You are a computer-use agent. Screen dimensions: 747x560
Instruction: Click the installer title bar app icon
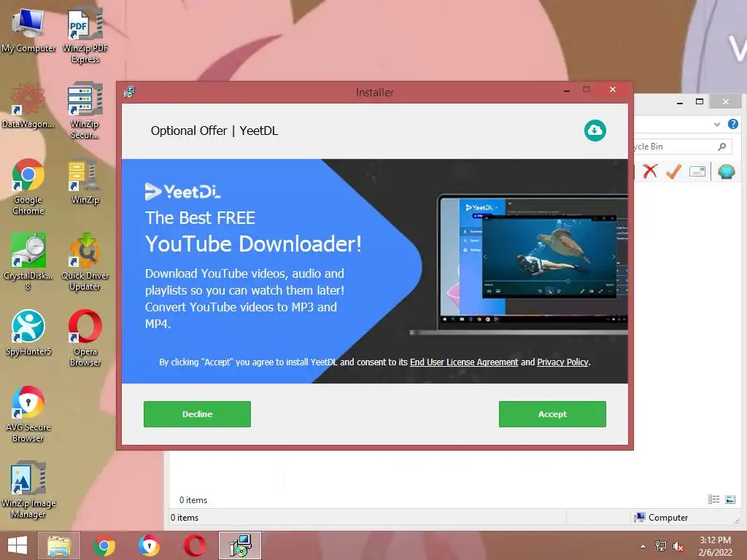point(129,92)
